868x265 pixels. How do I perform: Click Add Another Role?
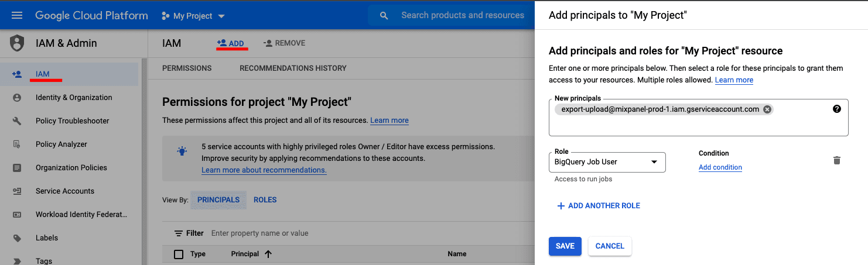(598, 206)
